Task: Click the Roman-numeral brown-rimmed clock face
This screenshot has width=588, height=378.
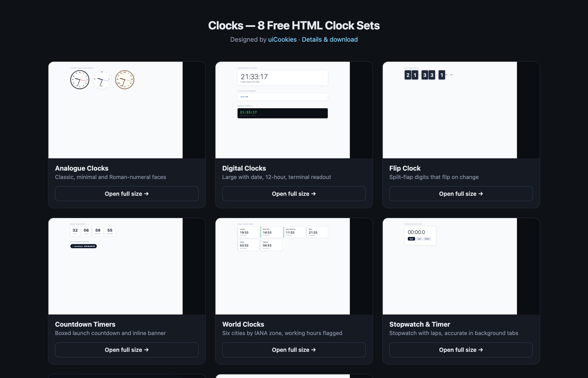Action: 125,80
